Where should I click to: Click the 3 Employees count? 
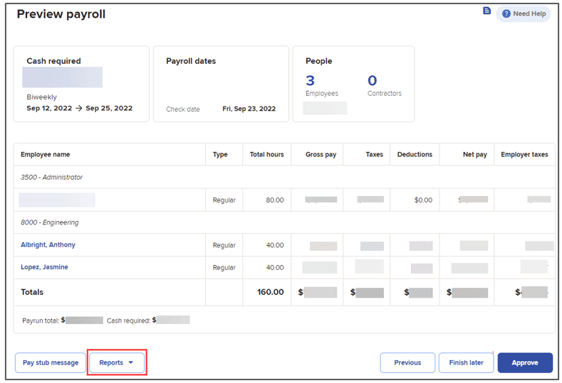point(322,85)
